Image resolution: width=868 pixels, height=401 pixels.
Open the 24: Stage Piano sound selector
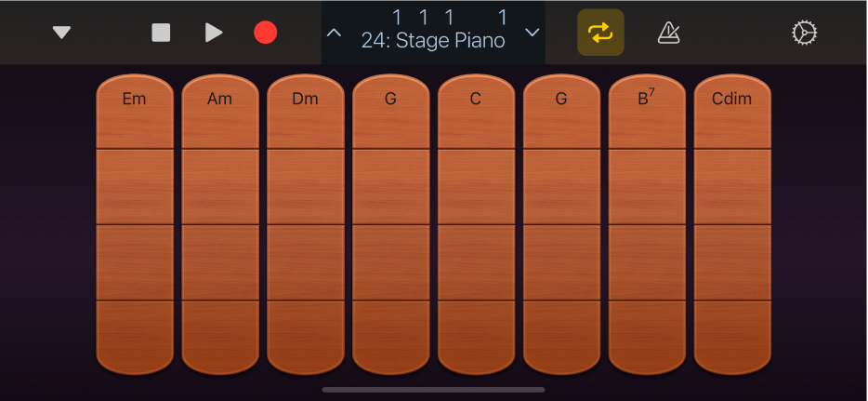[433, 41]
